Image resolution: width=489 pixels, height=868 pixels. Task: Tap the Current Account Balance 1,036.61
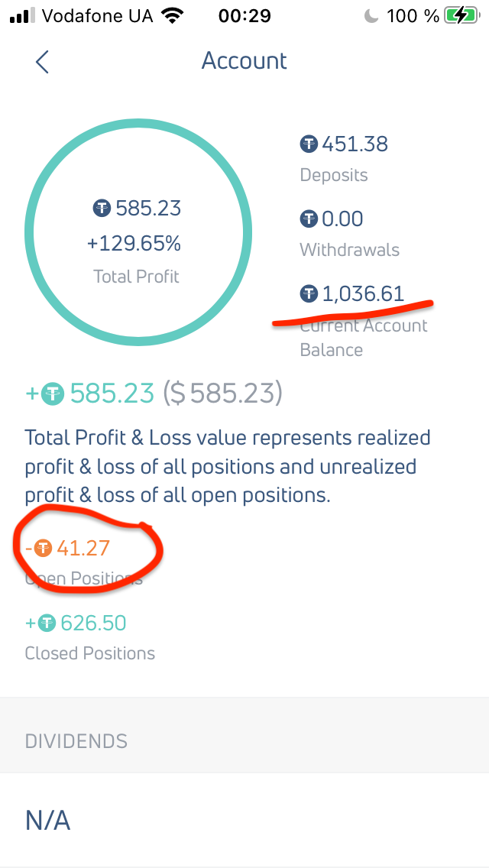363,293
